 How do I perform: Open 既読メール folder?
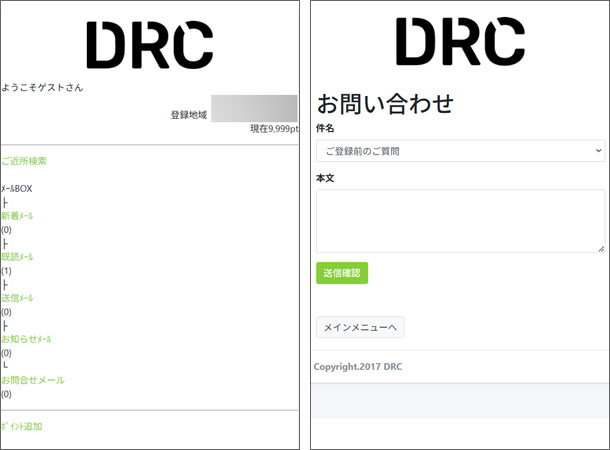pyautogui.click(x=17, y=257)
